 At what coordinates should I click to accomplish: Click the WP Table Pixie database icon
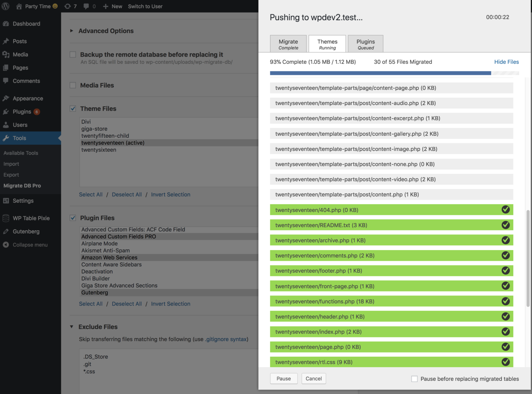click(6, 218)
